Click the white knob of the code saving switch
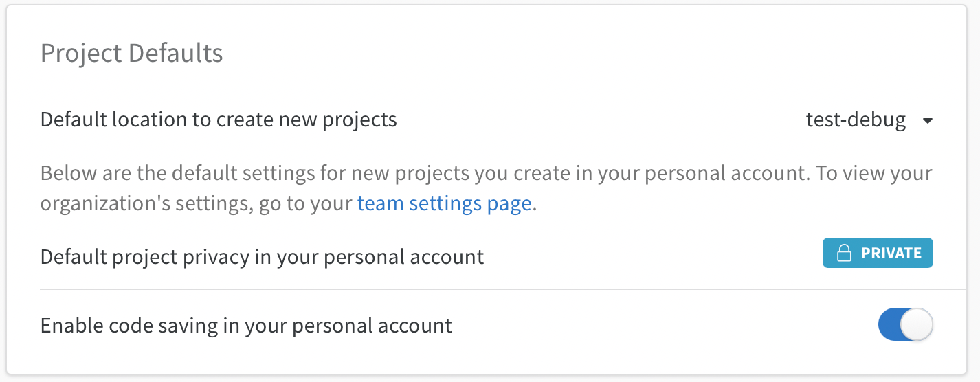Viewport: 980px width, 382px height. point(917,325)
